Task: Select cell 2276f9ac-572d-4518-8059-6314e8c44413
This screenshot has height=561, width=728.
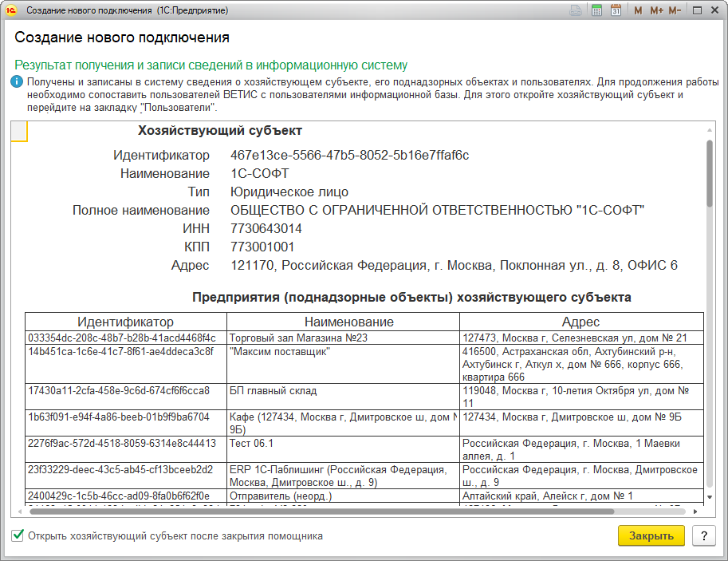Action: (x=126, y=449)
